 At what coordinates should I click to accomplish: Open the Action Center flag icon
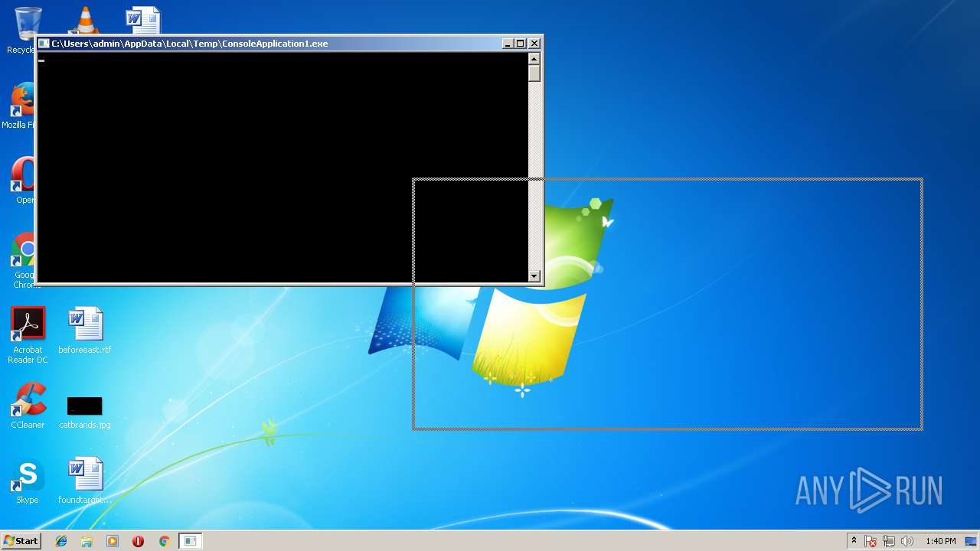click(871, 541)
